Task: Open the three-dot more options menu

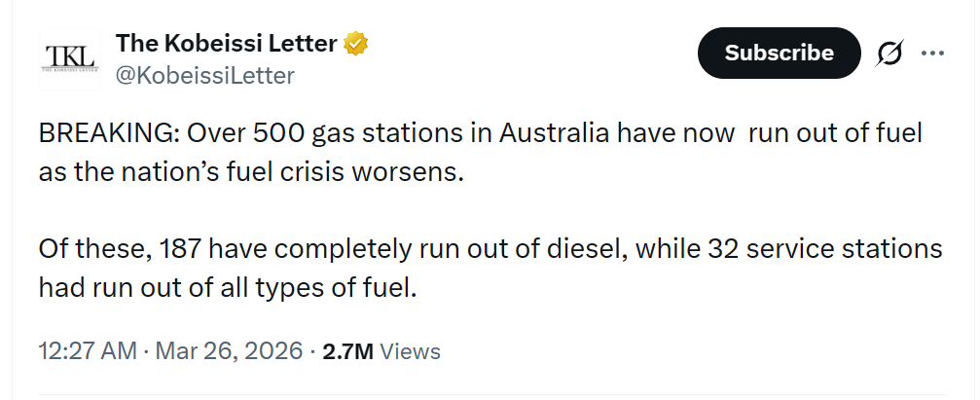Action: [x=932, y=54]
